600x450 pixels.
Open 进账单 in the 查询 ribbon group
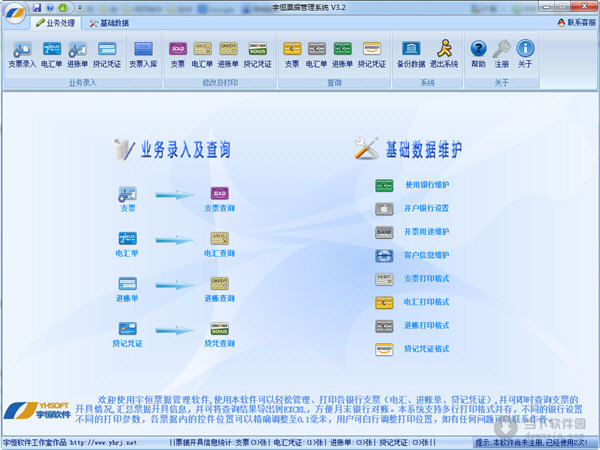342,55
